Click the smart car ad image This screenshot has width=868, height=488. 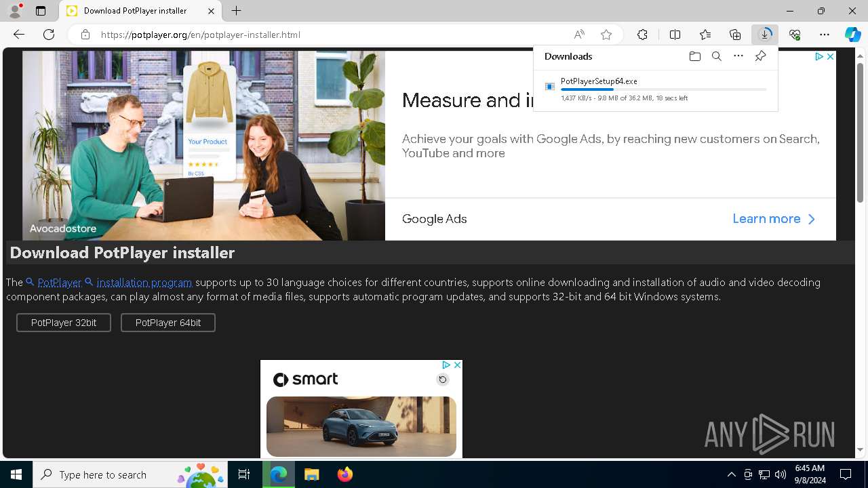pos(361,426)
